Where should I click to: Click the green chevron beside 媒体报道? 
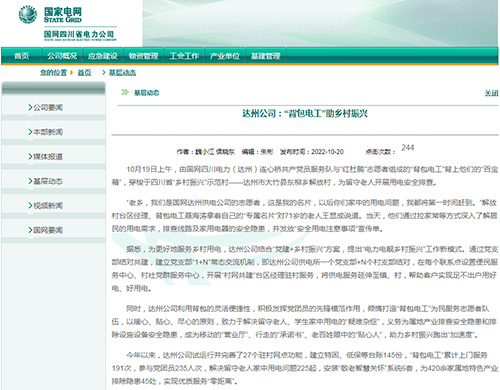(x=30, y=156)
